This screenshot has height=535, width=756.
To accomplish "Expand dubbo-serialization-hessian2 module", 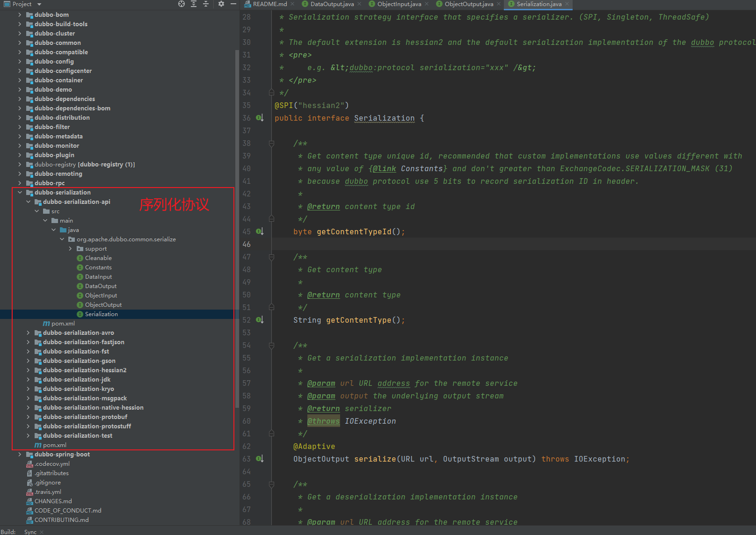I will click(x=28, y=370).
